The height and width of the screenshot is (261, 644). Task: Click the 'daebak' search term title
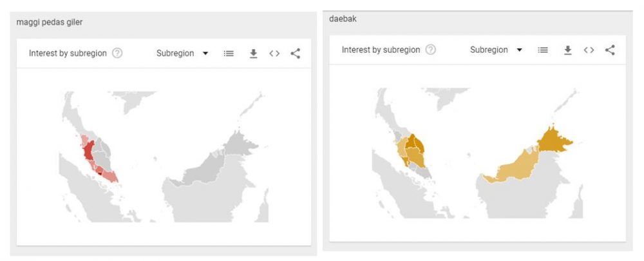tap(343, 19)
